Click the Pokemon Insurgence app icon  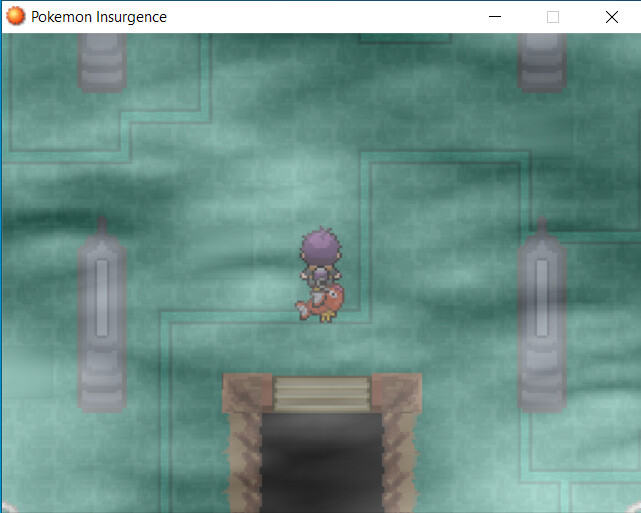16,16
